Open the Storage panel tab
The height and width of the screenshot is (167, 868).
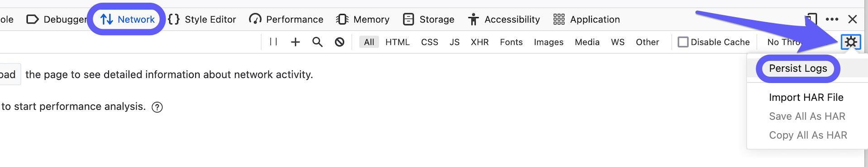point(429,19)
